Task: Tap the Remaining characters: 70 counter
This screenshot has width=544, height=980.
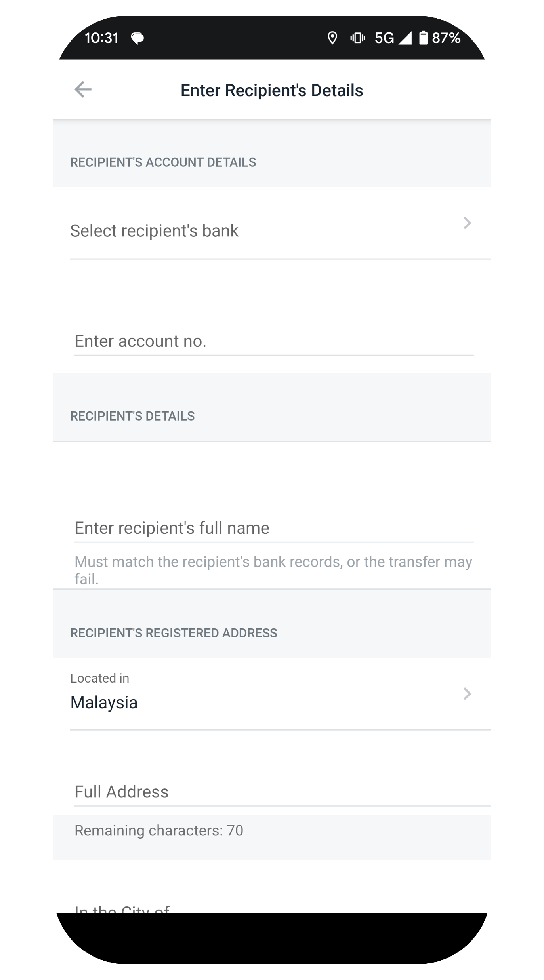Action: pyautogui.click(x=158, y=831)
